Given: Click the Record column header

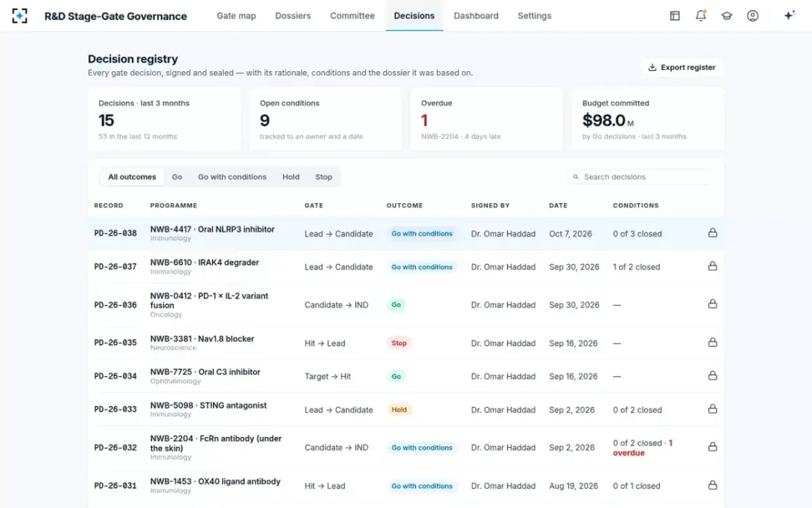Looking at the screenshot, I should (108, 205).
